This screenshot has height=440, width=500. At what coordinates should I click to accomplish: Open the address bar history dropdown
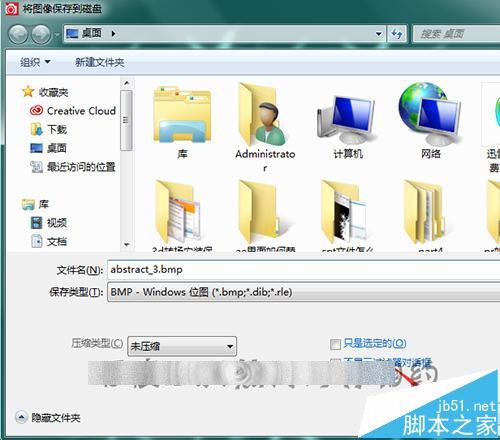[378, 34]
